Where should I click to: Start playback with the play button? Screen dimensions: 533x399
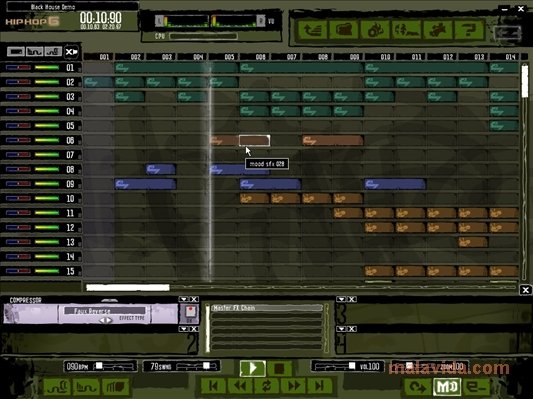point(253,368)
